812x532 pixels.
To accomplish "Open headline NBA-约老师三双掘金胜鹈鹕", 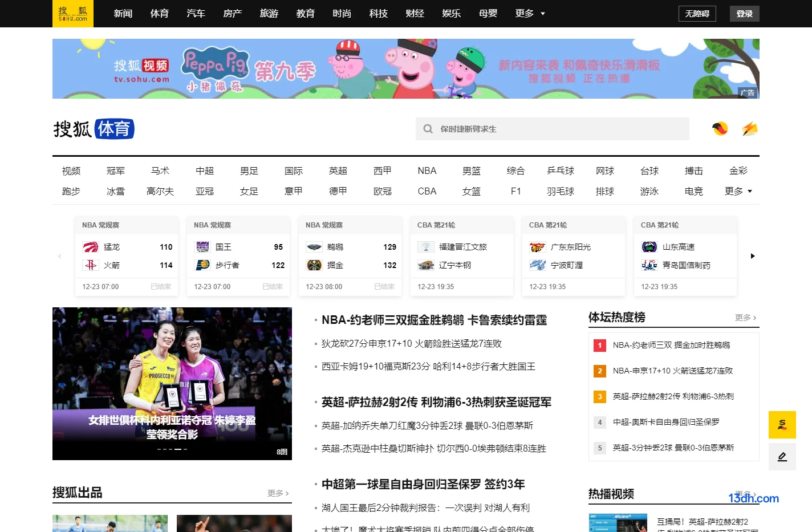I will coord(434,320).
